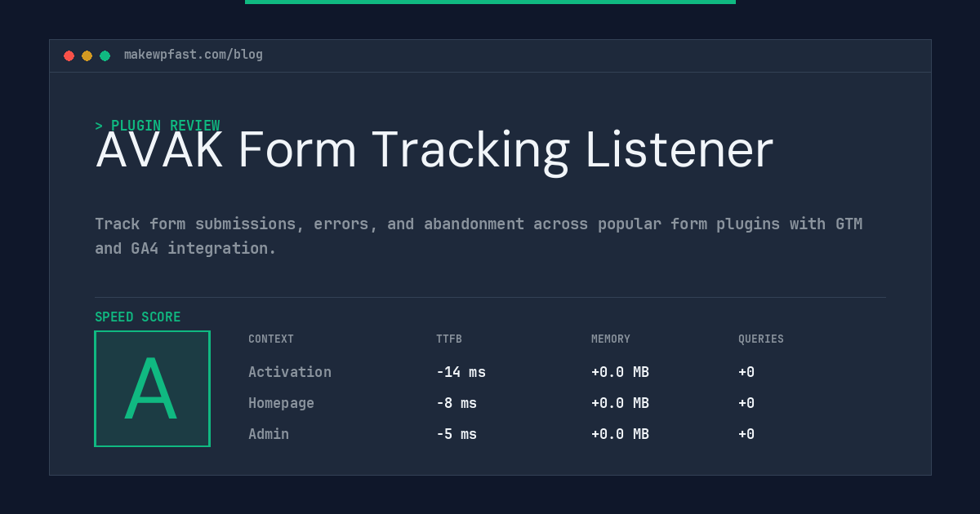Click the 'AVAK Form Tracking Listener' heading
The image size is (980, 514).
(x=434, y=150)
